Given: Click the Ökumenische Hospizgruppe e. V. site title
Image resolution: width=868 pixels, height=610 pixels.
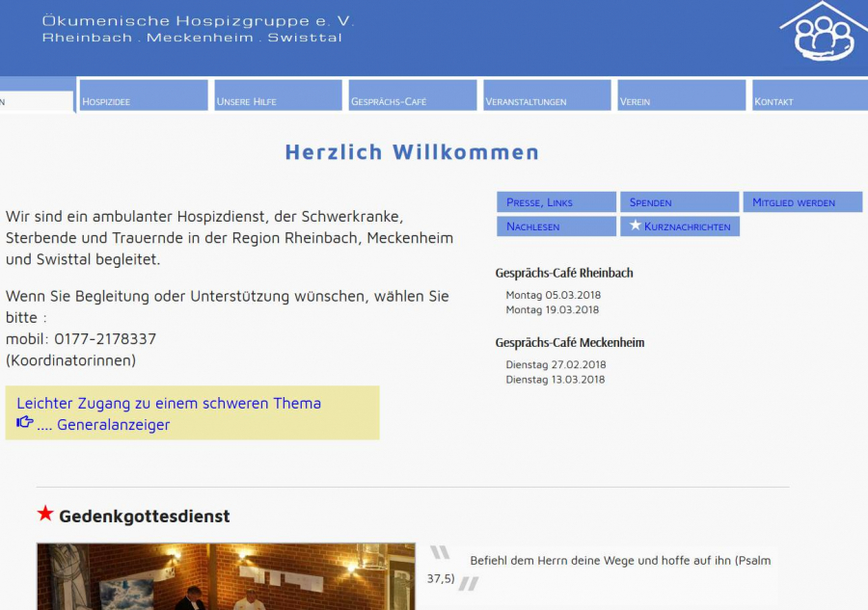Looking at the screenshot, I should pos(198,20).
